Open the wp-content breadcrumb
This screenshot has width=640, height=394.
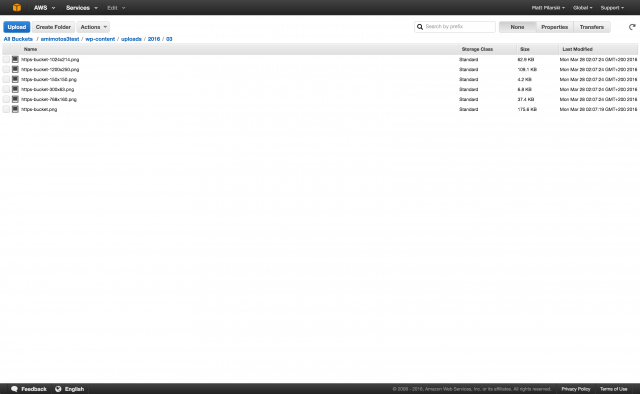[100, 39]
